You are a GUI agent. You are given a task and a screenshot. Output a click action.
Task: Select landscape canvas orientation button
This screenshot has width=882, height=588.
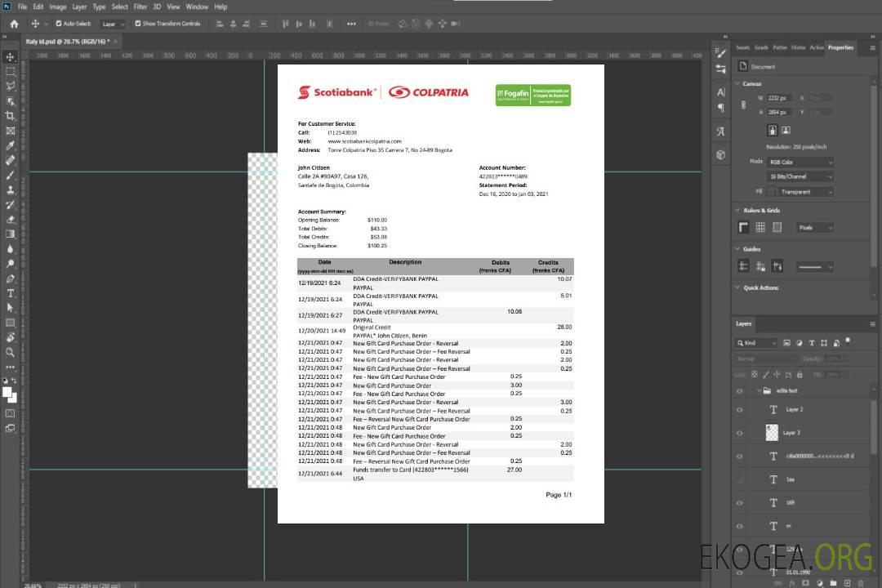pyautogui.click(x=786, y=131)
